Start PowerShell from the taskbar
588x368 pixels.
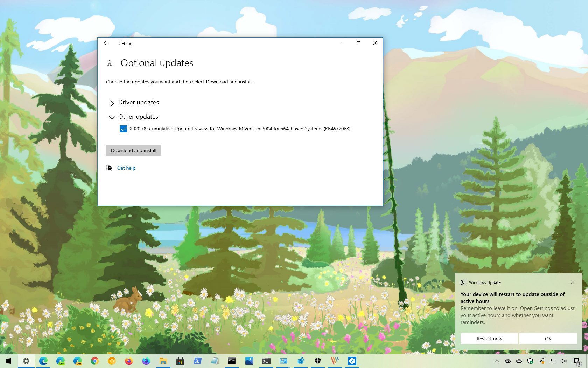point(197,361)
